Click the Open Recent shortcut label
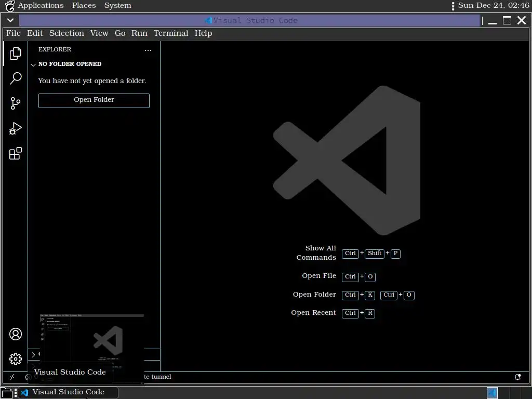The image size is (532, 399). coord(313,312)
